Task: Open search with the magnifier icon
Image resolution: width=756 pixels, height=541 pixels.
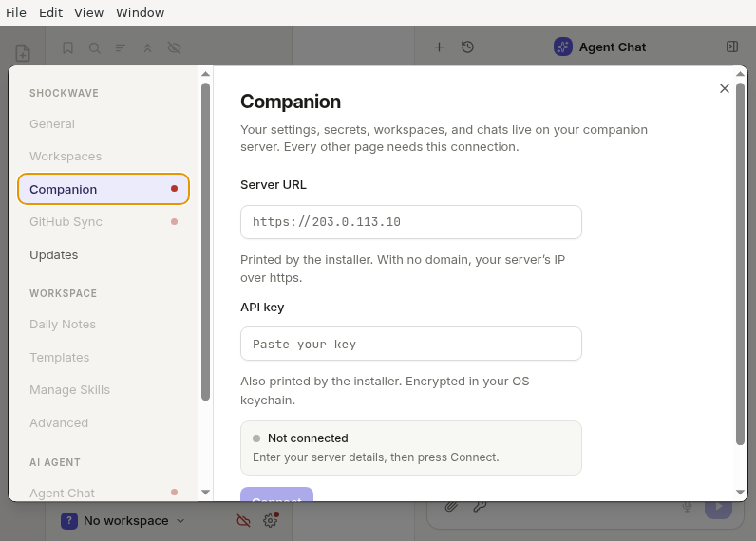Action: (x=95, y=47)
